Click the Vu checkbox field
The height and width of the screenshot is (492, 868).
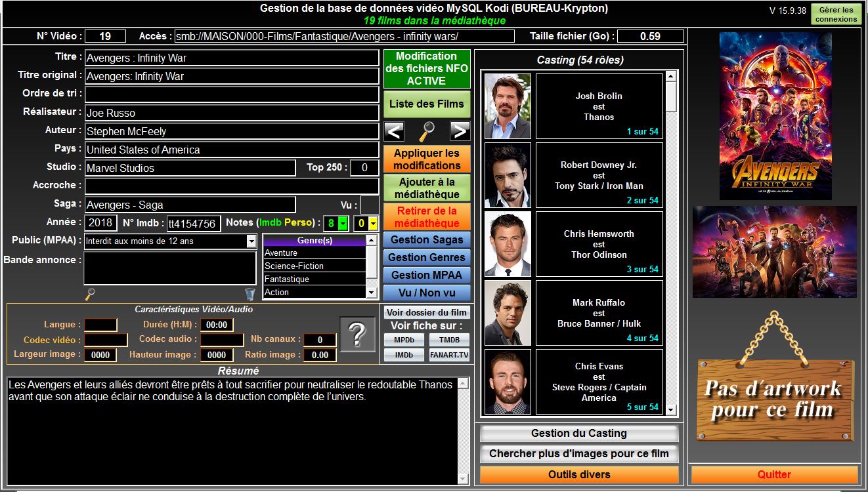pos(370,205)
